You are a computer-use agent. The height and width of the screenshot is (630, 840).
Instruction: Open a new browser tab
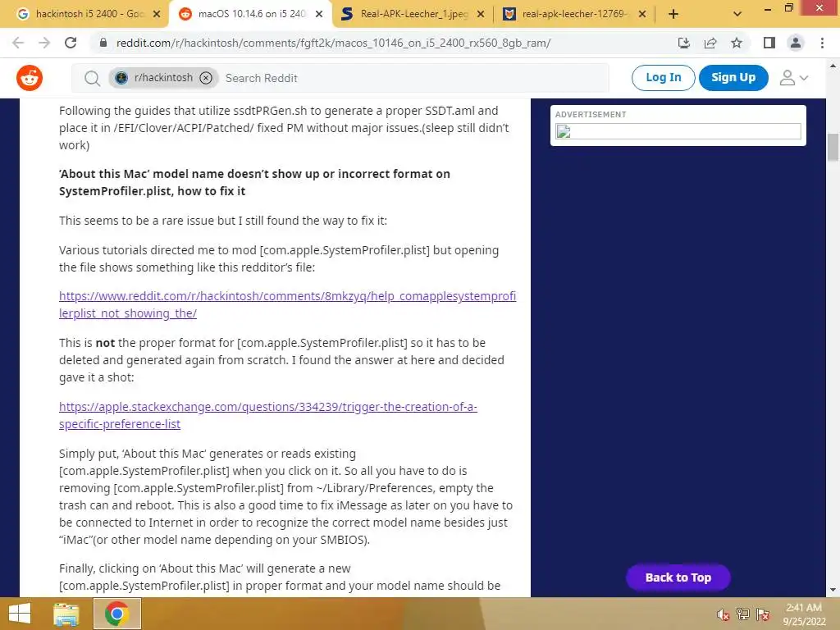click(x=673, y=14)
